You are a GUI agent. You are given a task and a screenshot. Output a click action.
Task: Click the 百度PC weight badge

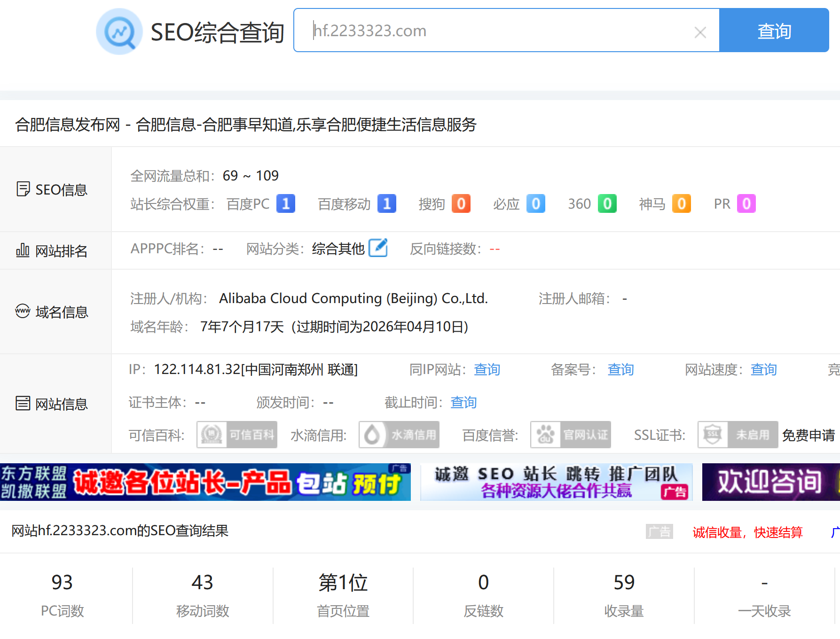tap(285, 203)
